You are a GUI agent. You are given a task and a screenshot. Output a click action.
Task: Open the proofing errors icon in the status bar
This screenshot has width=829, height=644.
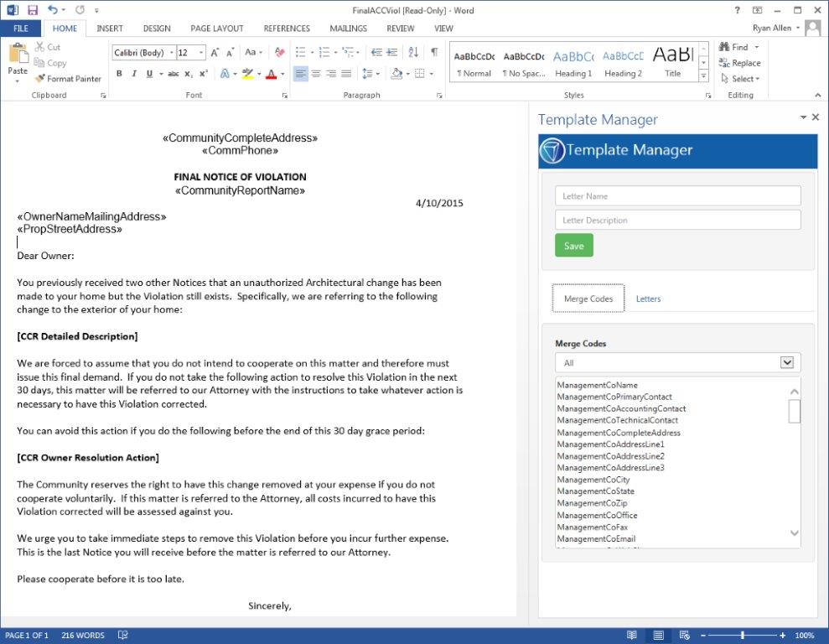tap(122, 635)
